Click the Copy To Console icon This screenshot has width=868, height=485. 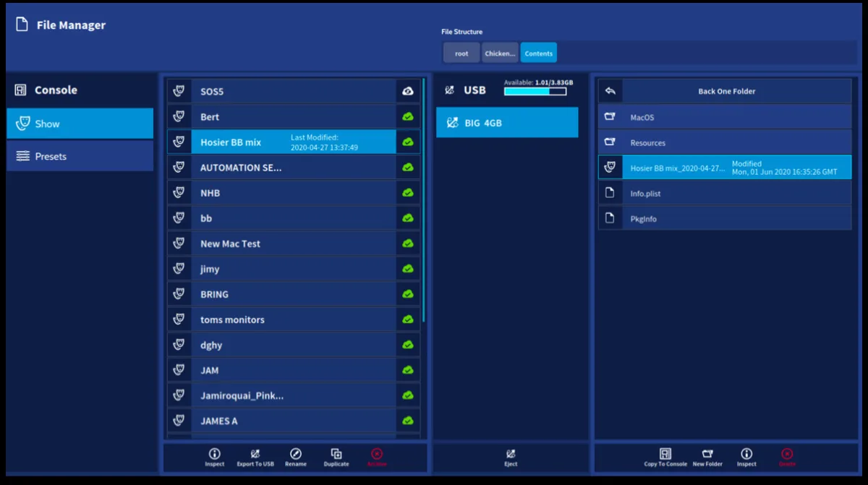pos(665,454)
